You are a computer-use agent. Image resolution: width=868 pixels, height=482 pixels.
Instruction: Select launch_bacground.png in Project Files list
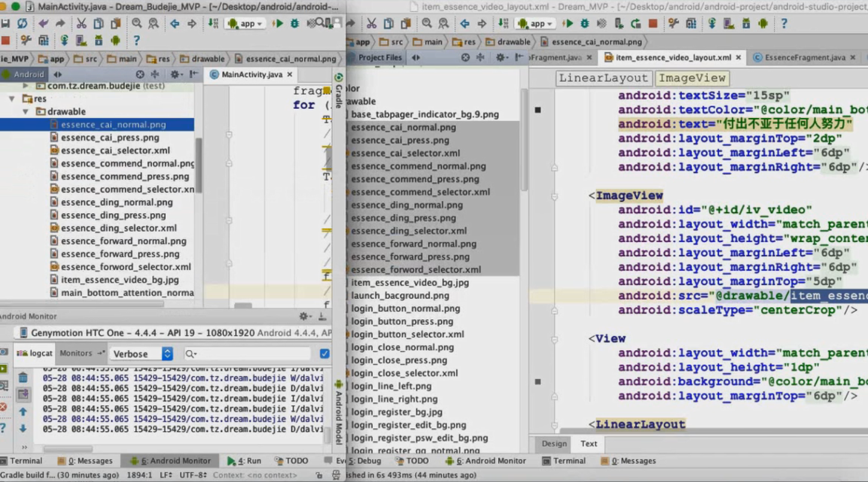click(400, 295)
